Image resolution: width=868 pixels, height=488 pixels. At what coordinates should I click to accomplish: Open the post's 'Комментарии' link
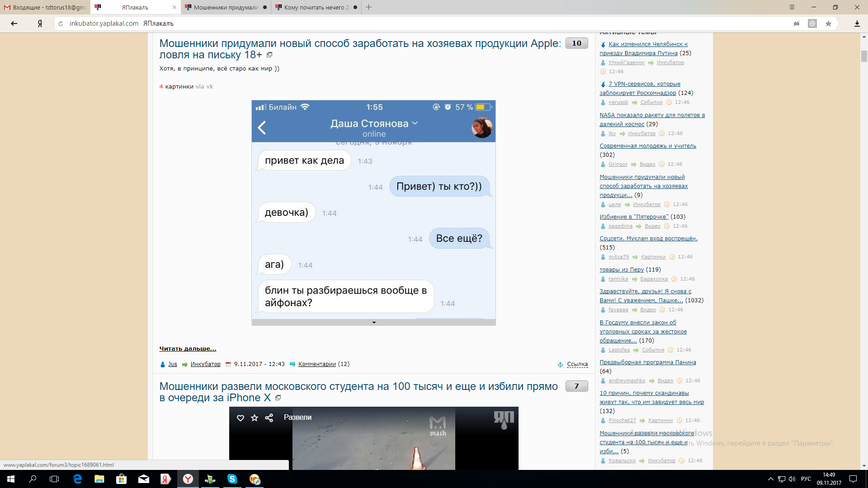tap(317, 364)
